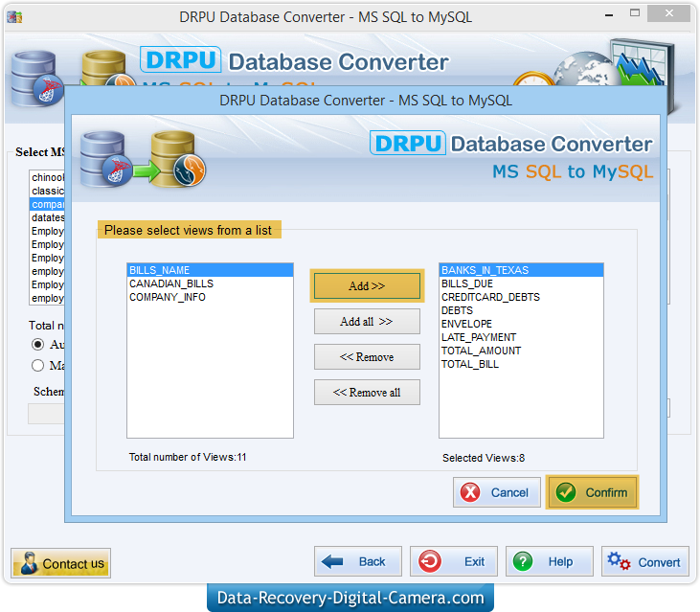Click the green checkmark icon on Confirm

[x=566, y=492]
